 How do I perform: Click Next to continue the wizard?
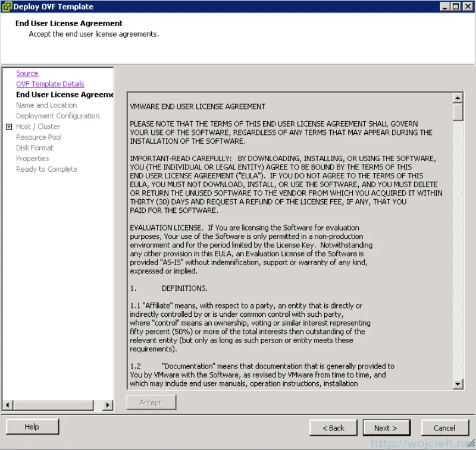(x=386, y=427)
